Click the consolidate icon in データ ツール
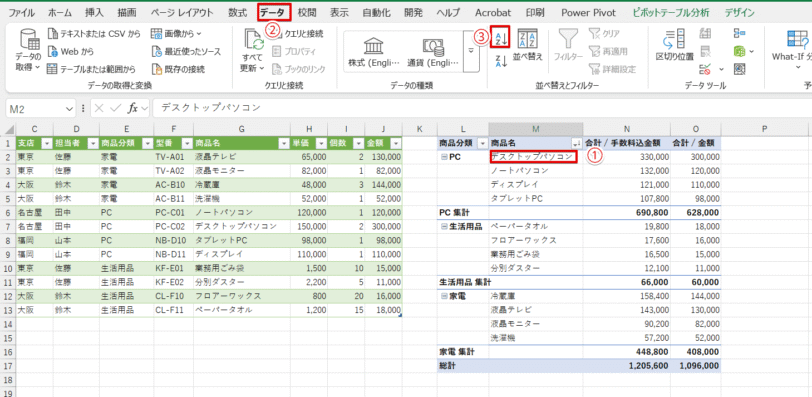Image resolution: width=812 pixels, height=397 pixels. [740, 34]
